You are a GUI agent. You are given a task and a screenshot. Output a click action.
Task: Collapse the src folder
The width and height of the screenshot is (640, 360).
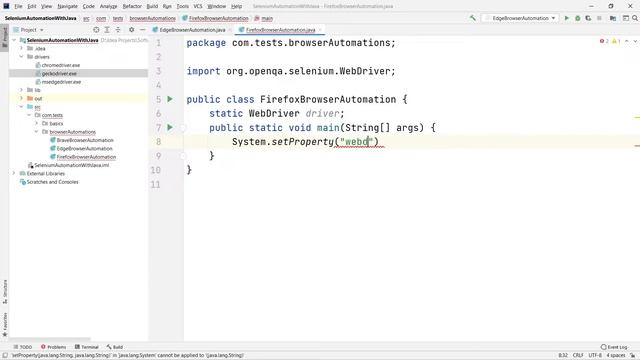coord(22,107)
